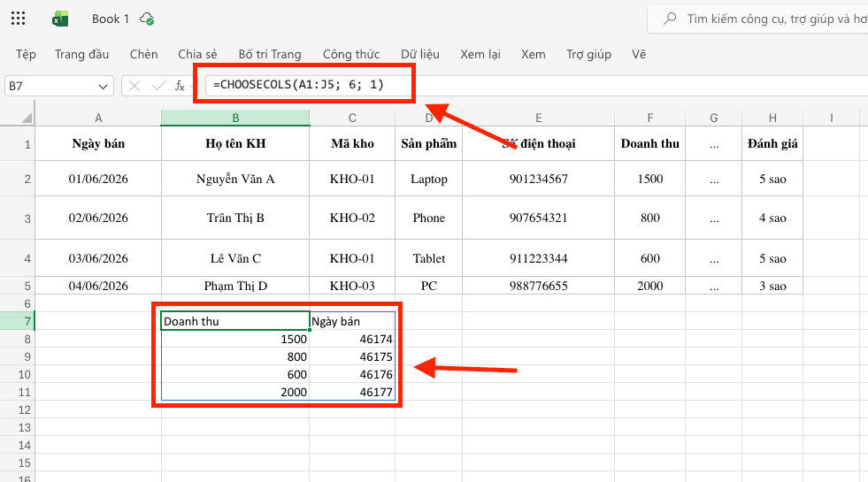Open the Chia sẻ tab
868x482 pixels.
click(x=197, y=54)
